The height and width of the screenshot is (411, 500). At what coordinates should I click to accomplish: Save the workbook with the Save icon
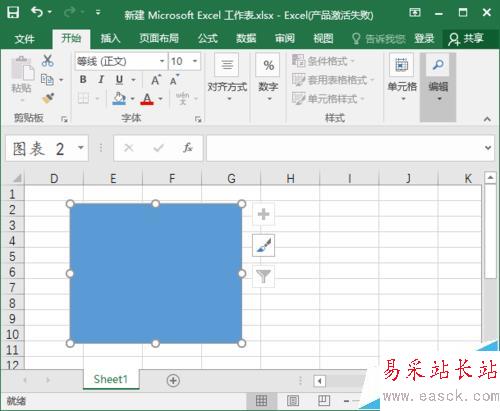coord(13,13)
